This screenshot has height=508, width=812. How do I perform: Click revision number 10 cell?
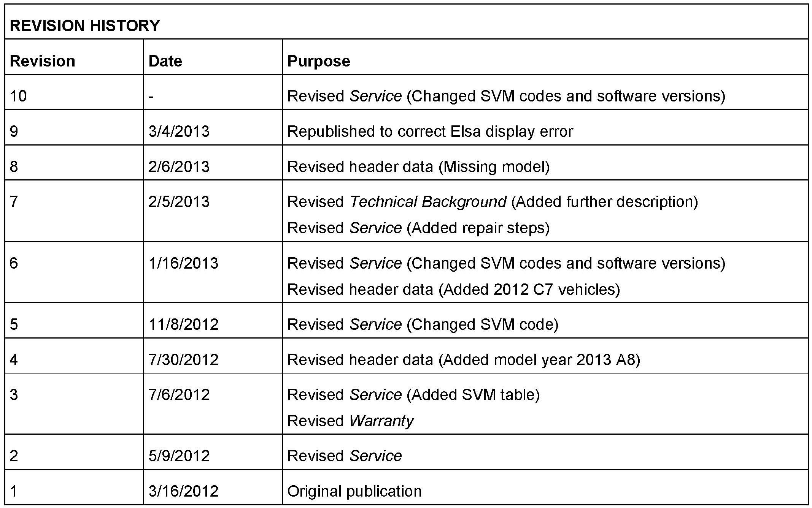(18, 96)
